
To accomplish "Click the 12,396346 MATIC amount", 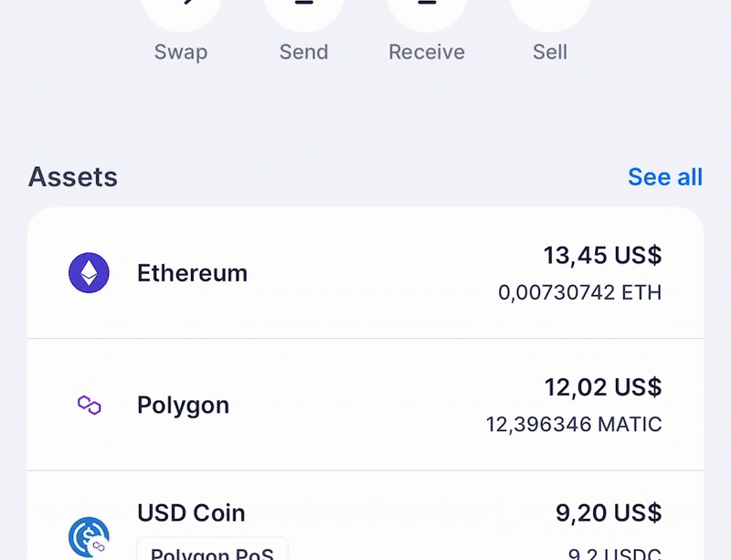I will click(573, 425).
